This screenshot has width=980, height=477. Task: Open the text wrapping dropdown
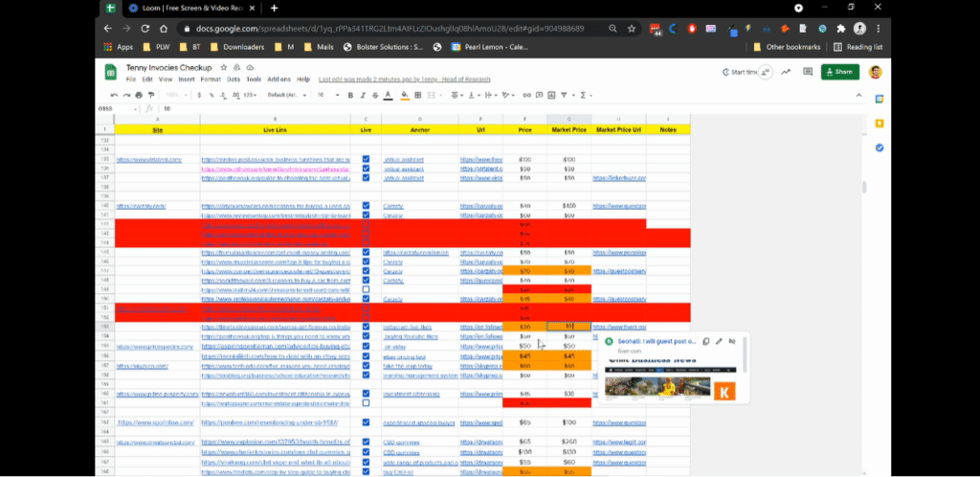tap(491, 95)
